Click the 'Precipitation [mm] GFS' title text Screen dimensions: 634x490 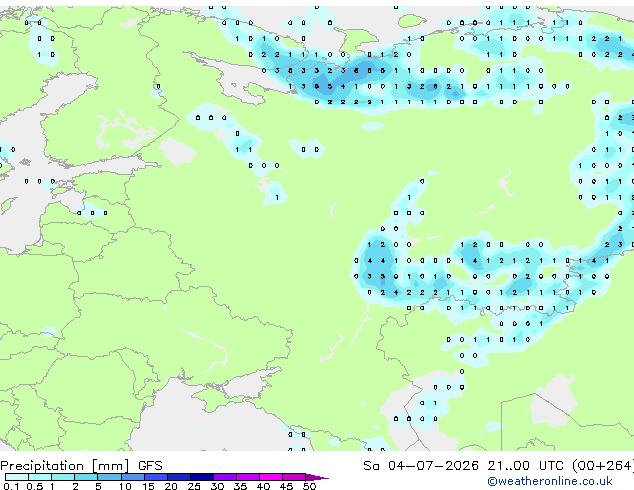point(81,466)
